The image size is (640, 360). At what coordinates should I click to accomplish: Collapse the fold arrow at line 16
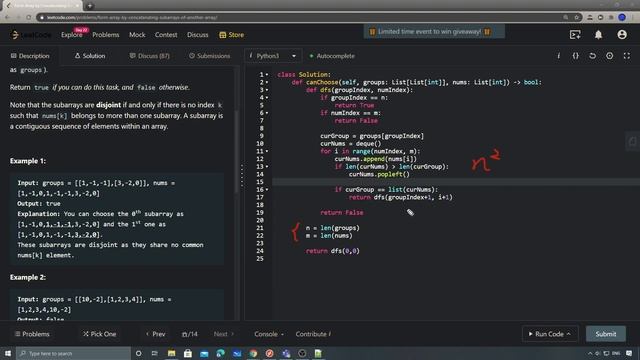tap(267, 190)
